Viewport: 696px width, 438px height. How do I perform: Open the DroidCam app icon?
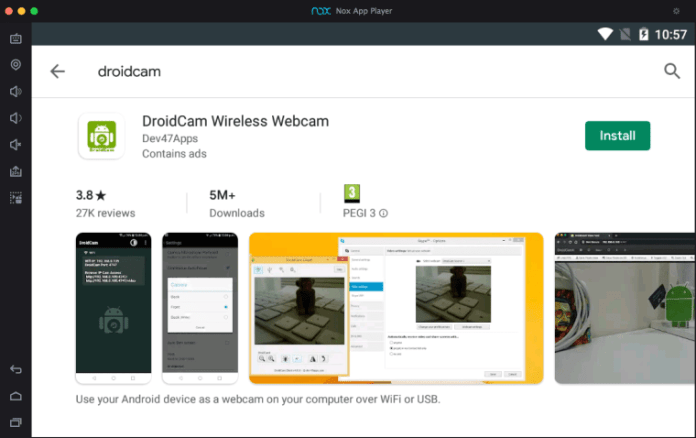point(102,136)
